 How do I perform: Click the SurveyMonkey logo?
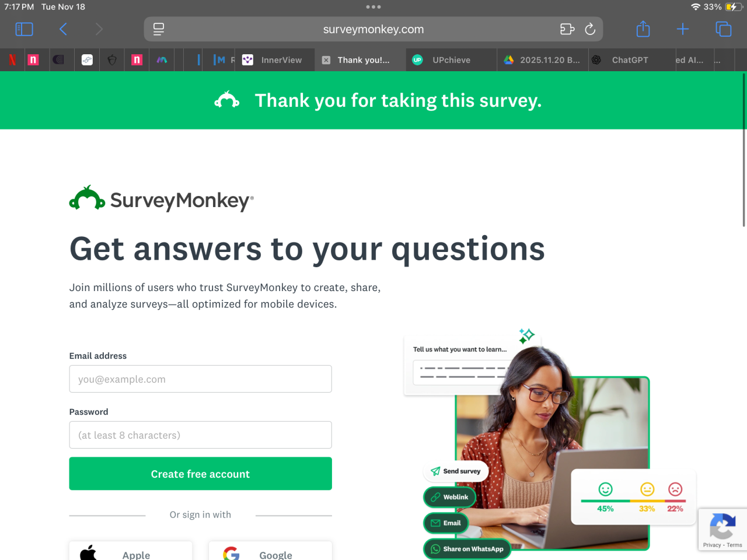click(x=162, y=199)
